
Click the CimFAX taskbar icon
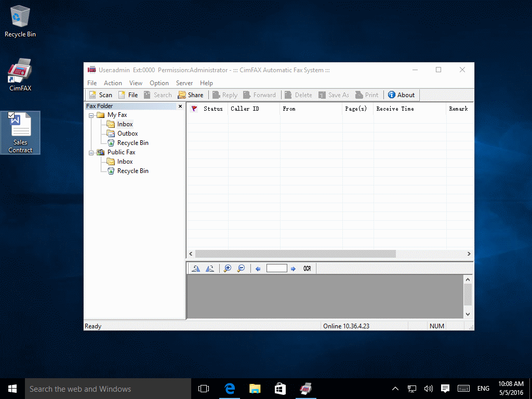(305, 389)
